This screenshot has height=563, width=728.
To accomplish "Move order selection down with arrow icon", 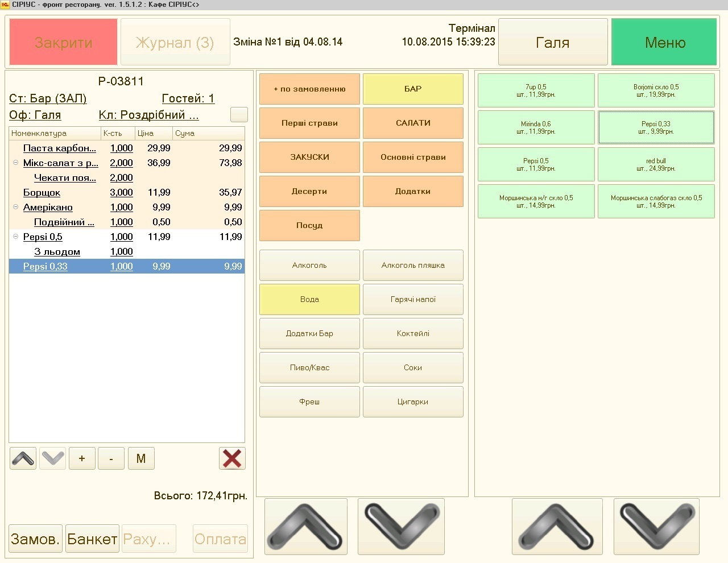I will 53,458.
